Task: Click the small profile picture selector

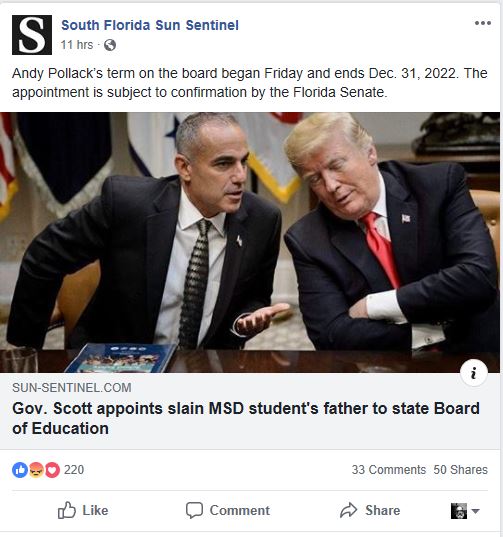Action: 459,511
